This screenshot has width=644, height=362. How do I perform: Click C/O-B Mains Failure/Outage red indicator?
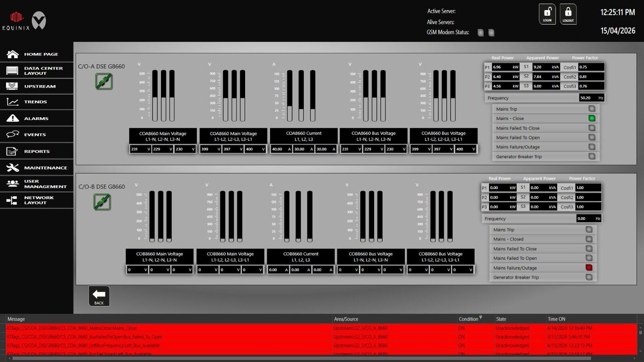click(x=589, y=268)
